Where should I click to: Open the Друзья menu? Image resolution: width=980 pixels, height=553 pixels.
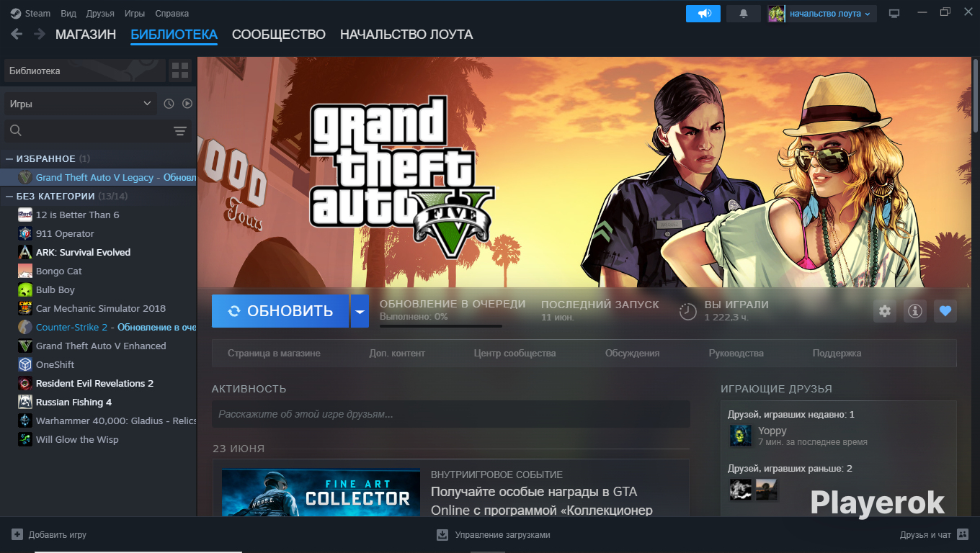100,13
